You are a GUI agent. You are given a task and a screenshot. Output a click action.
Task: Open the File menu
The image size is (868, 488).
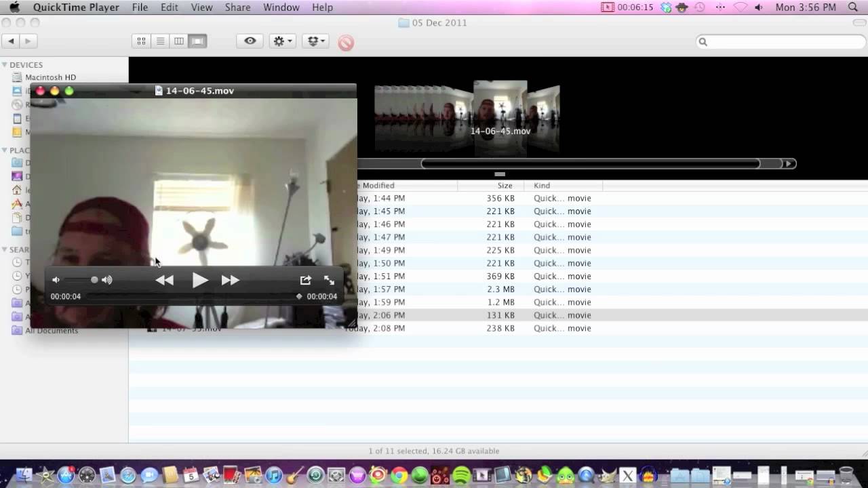(x=140, y=7)
